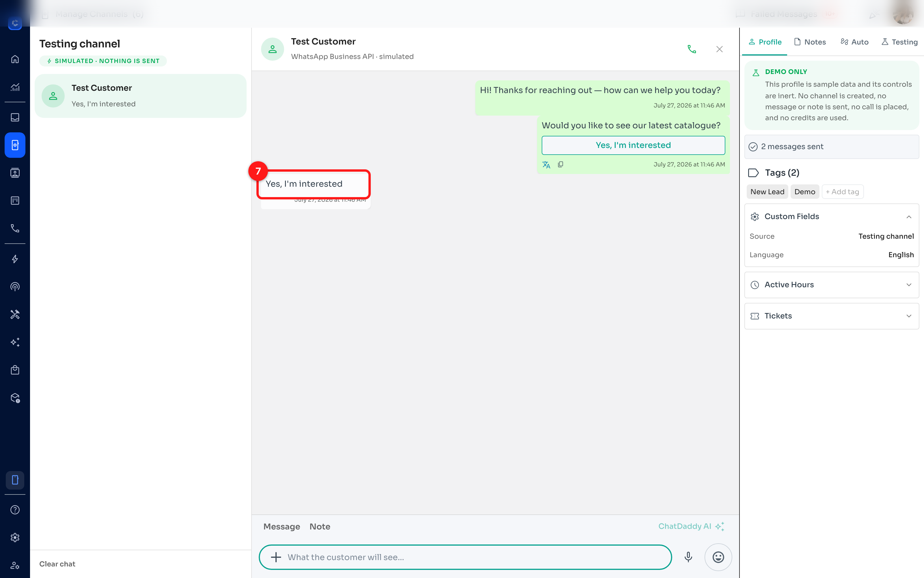
Task: Translate the catalogue message
Action: click(x=546, y=164)
